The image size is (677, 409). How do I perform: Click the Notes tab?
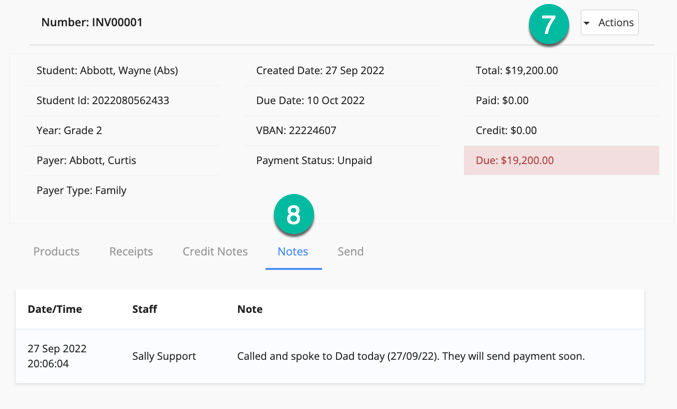click(293, 251)
